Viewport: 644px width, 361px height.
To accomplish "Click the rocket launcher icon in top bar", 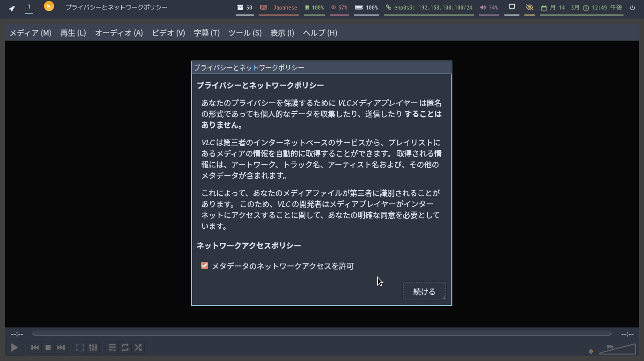I will [x=12, y=8].
